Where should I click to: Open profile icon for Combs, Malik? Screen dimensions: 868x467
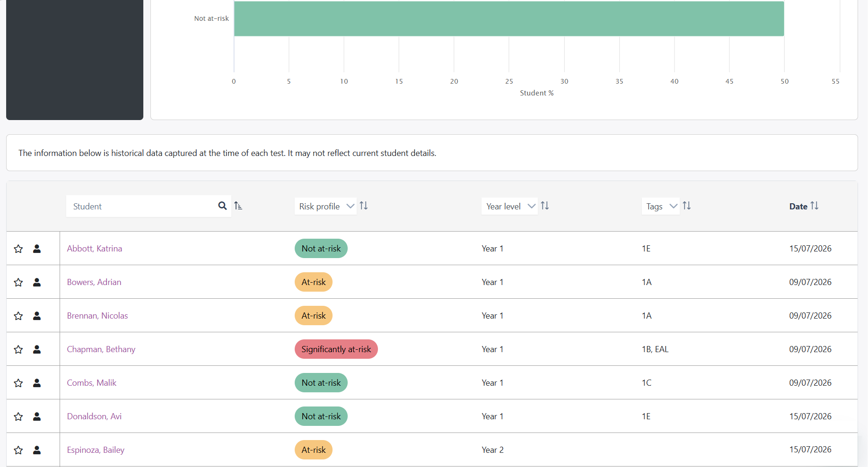tap(37, 383)
